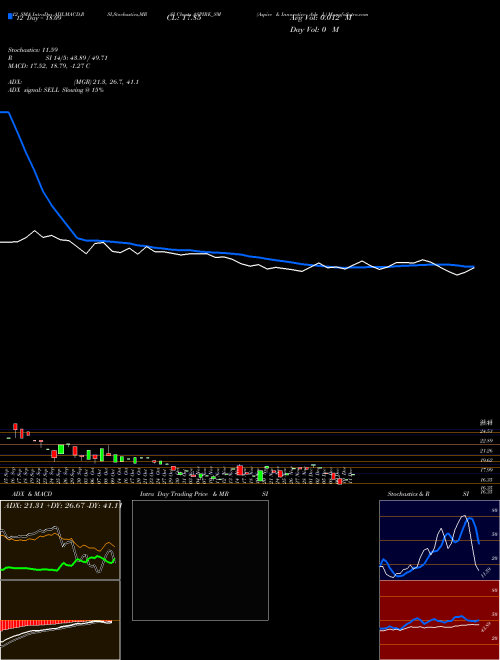Click the blue SMA legend square
Screen dimensions: 500x660
pos(10,16)
